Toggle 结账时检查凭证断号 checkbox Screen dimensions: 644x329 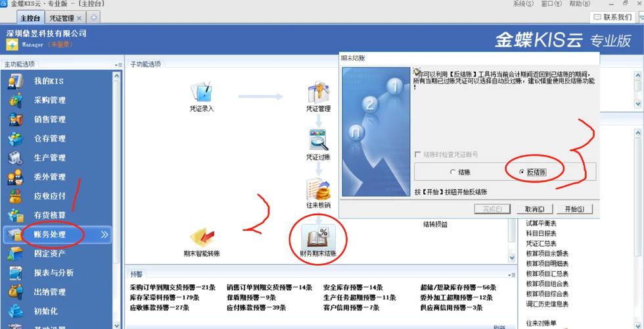[x=418, y=155]
